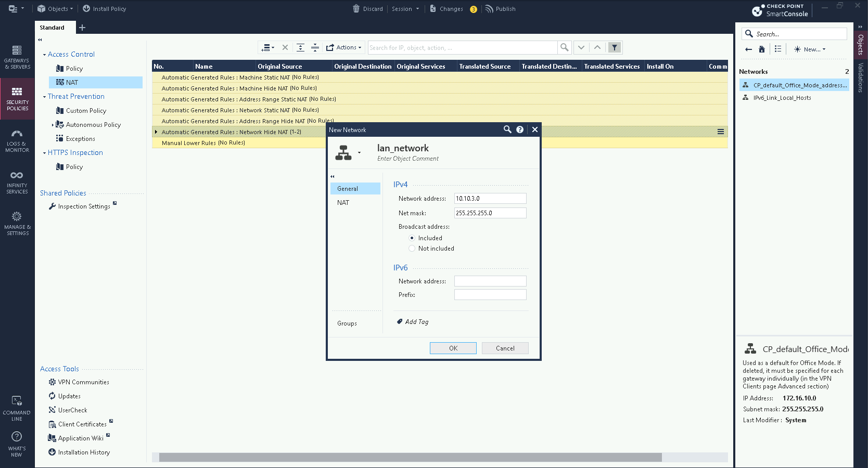This screenshot has height=468, width=868.
Task: Click the home icon in Objects panel
Action: pos(762,49)
